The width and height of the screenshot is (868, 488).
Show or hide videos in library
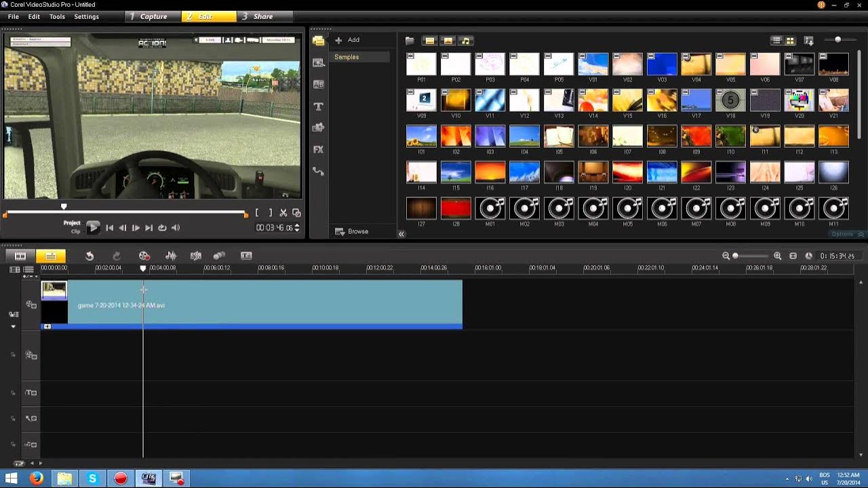(429, 41)
